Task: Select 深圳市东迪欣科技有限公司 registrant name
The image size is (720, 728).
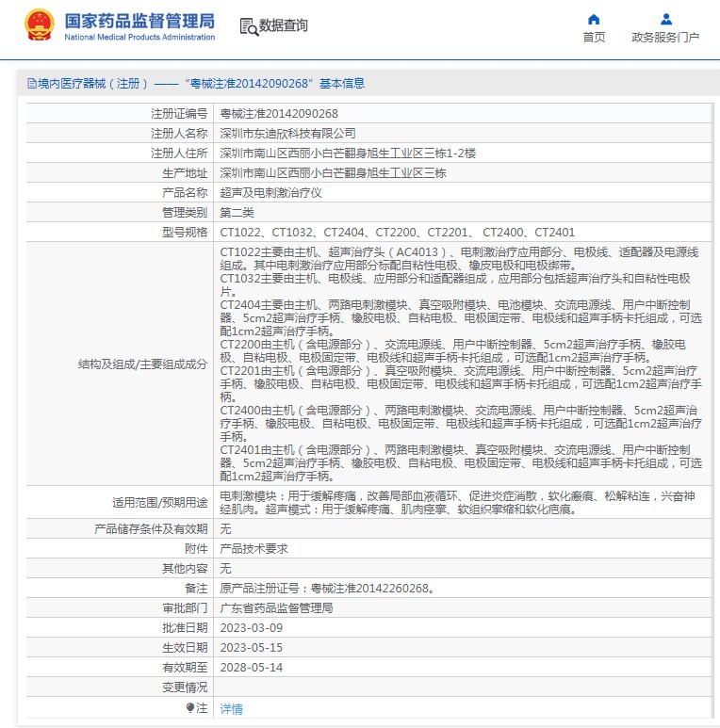Action: (x=288, y=134)
